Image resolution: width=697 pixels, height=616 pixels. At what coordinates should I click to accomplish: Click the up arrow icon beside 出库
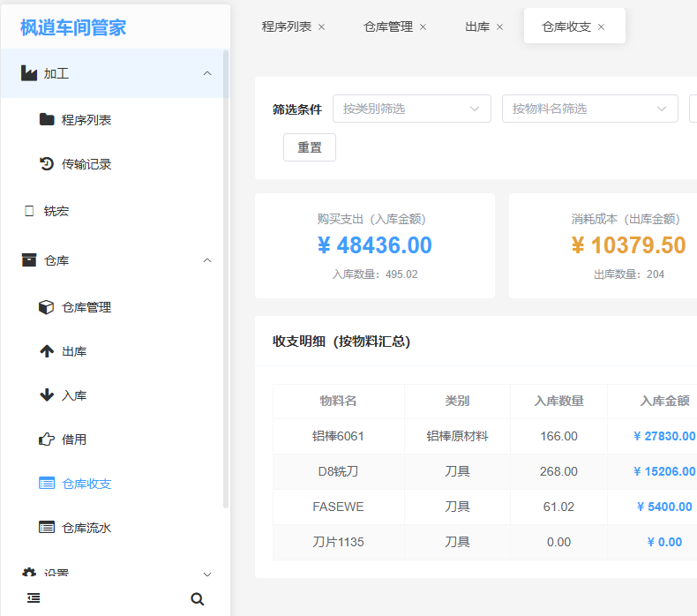(47, 351)
